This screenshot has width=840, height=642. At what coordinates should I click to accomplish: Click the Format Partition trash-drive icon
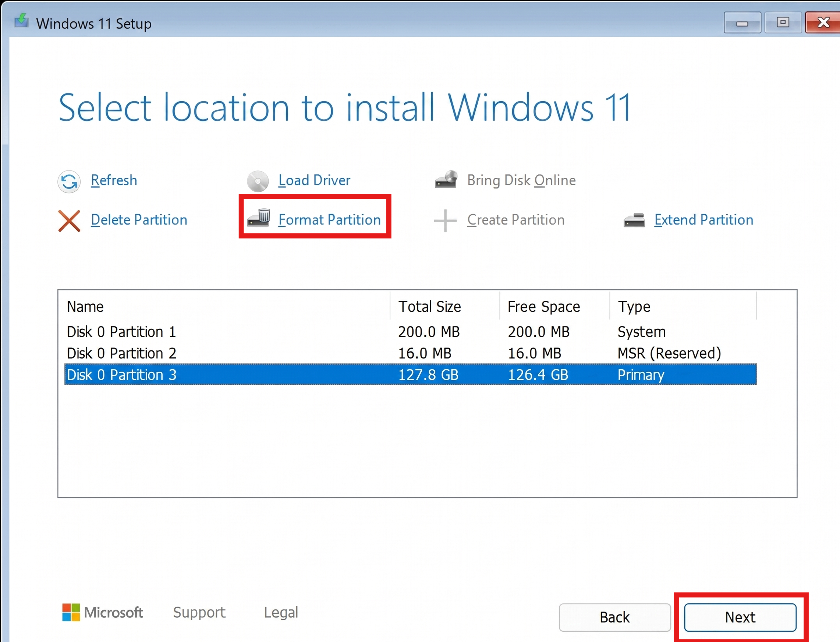[x=260, y=219]
